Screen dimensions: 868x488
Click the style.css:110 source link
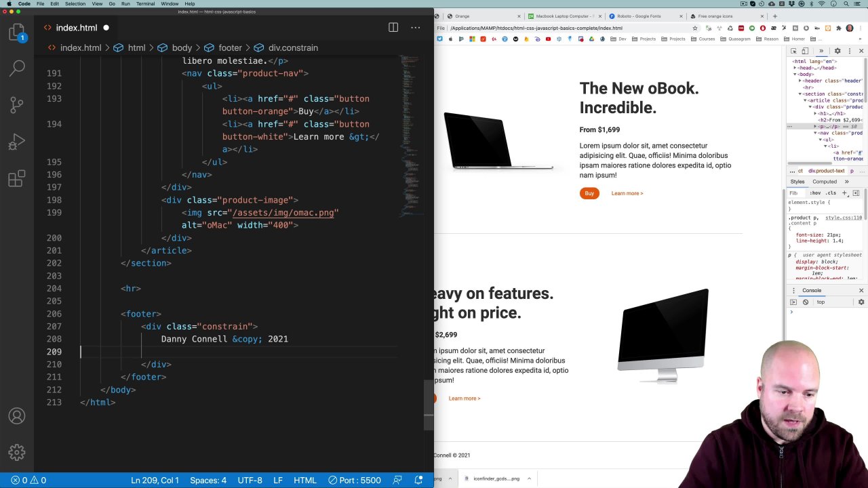tap(843, 218)
